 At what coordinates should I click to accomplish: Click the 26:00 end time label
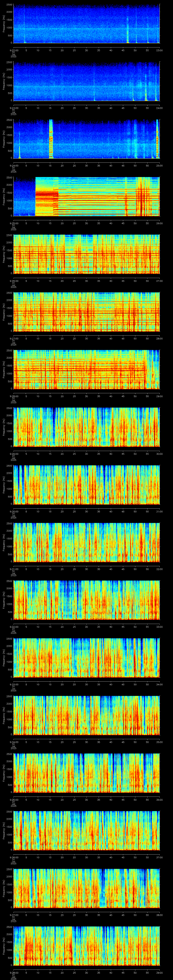(x=159, y=223)
